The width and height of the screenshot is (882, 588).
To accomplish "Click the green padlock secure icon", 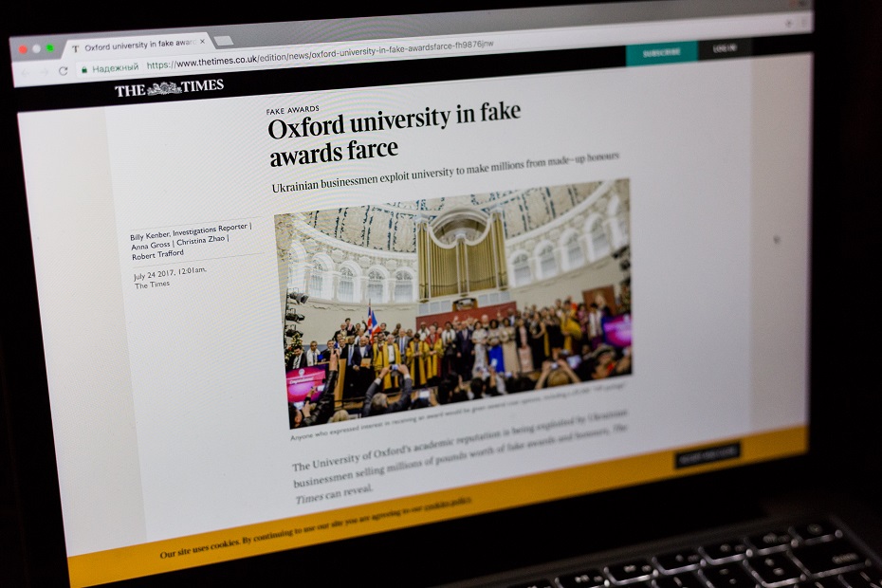I will (84, 70).
